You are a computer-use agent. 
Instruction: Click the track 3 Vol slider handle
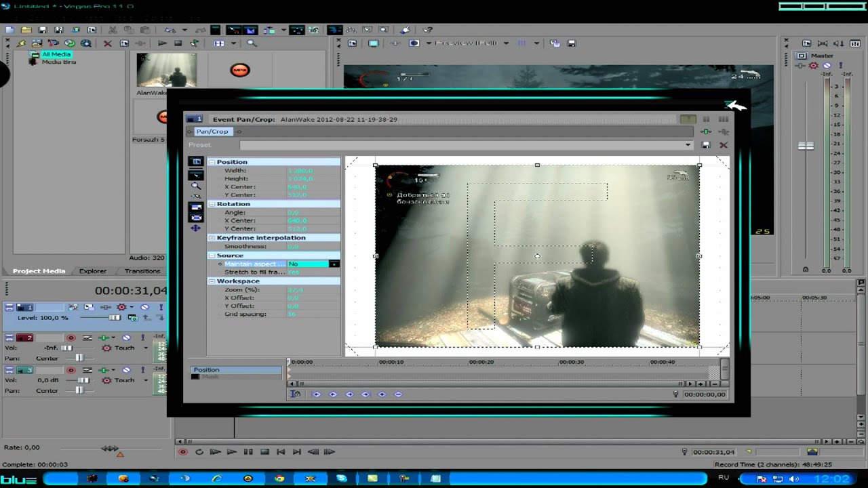(82, 380)
